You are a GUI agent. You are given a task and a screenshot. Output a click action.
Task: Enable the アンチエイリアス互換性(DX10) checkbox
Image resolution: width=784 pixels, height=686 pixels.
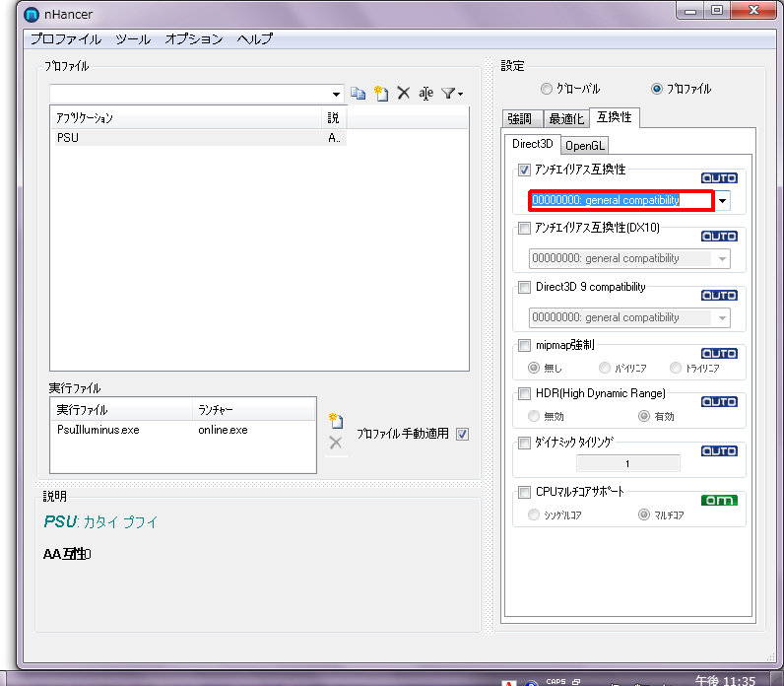click(x=524, y=228)
